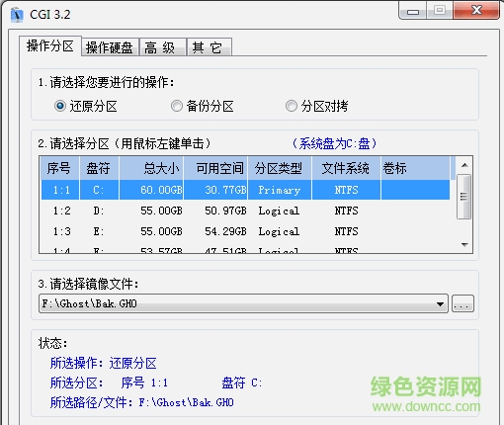This screenshot has height=425, width=504.
Task: Click the 可用空间 column header
Action: (x=215, y=168)
